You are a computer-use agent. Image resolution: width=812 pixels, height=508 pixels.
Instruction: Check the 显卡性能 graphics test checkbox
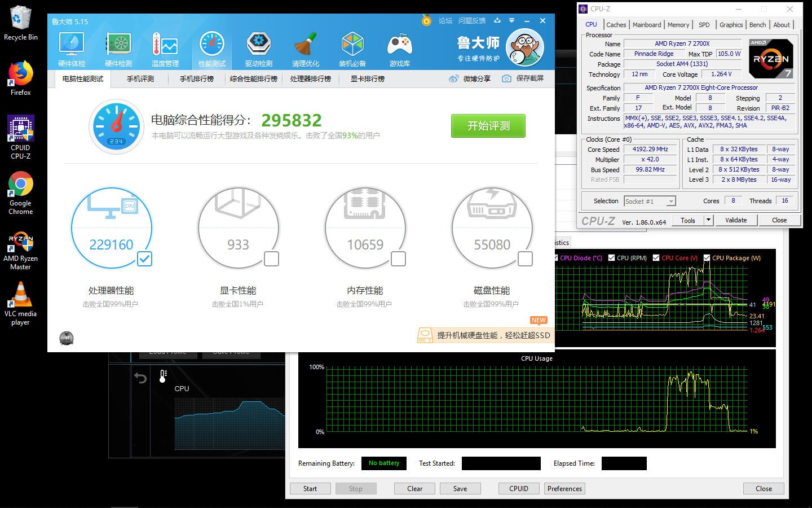click(272, 259)
